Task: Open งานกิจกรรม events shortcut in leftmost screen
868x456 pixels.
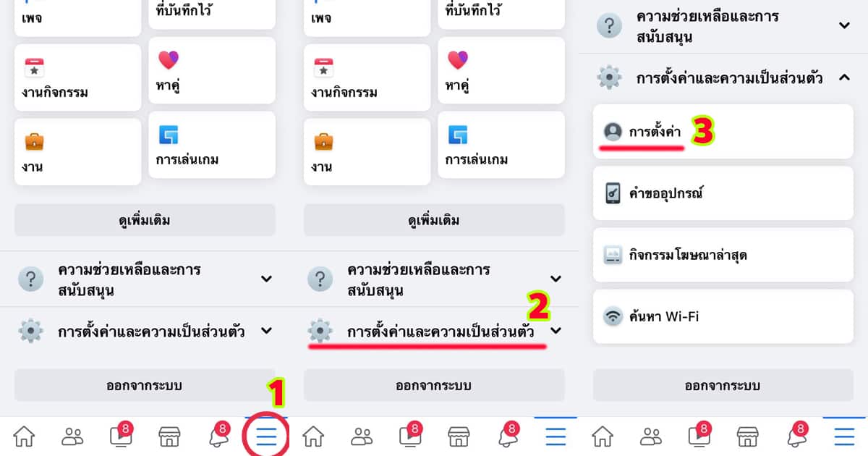Action: click(x=77, y=77)
